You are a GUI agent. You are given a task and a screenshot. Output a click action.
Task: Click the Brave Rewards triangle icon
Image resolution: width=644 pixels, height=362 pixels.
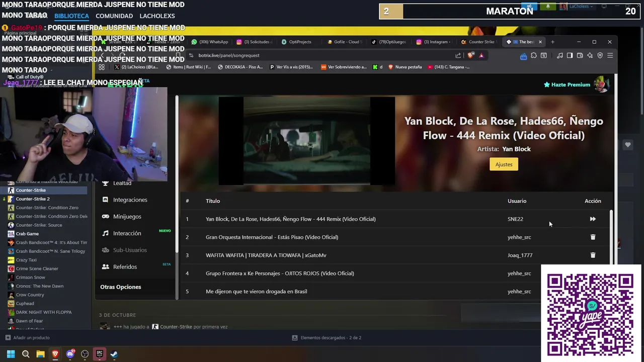click(x=481, y=55)
